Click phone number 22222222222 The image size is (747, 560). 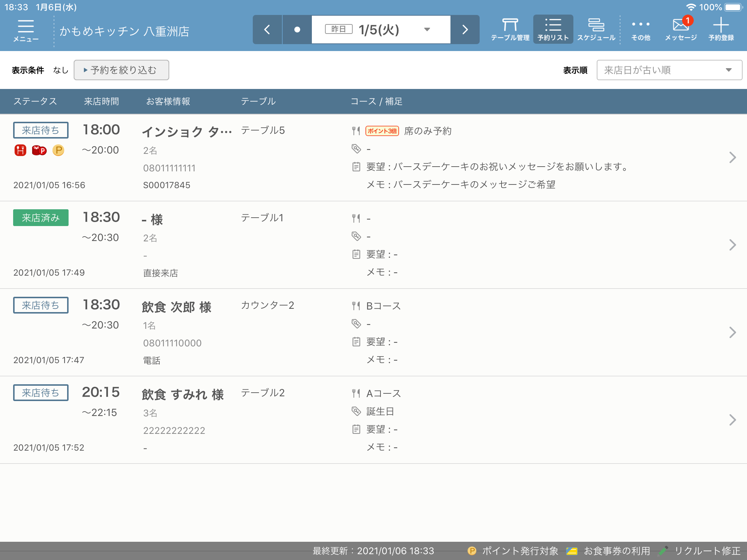(174, 431)
